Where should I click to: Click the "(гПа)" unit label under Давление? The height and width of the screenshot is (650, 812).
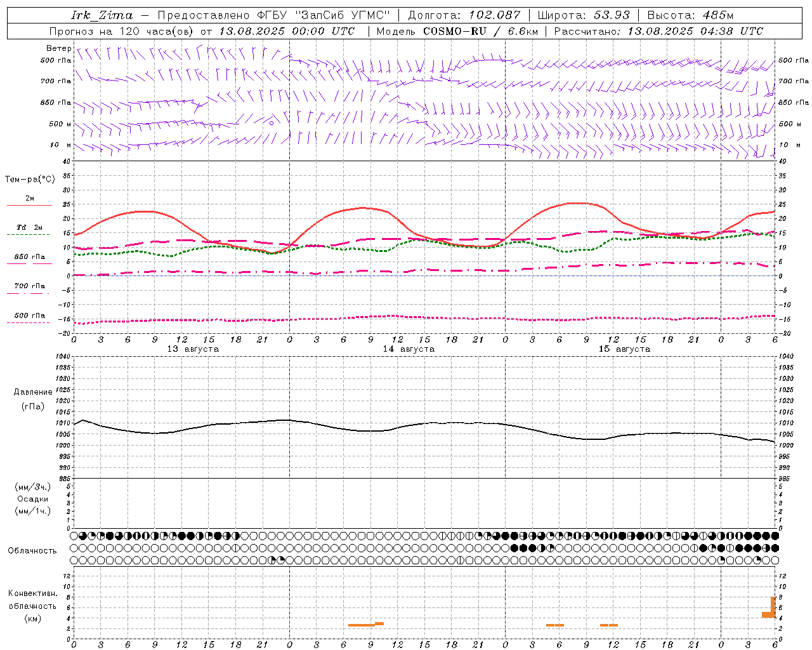pyautogui.click(x=33, y=406)
